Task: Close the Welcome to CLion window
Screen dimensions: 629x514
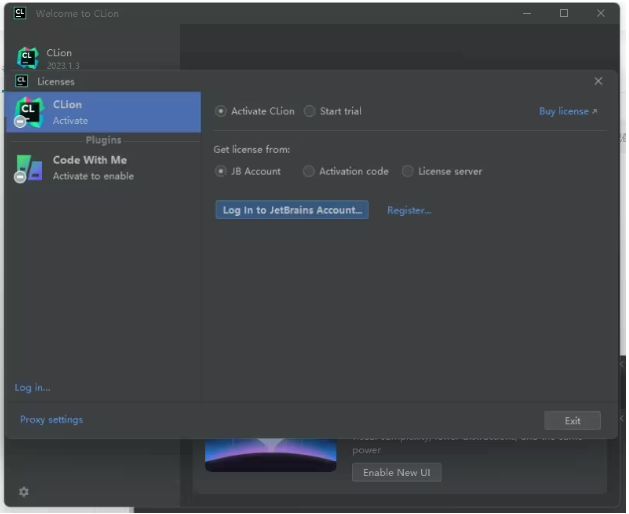Action: (601, 13)
